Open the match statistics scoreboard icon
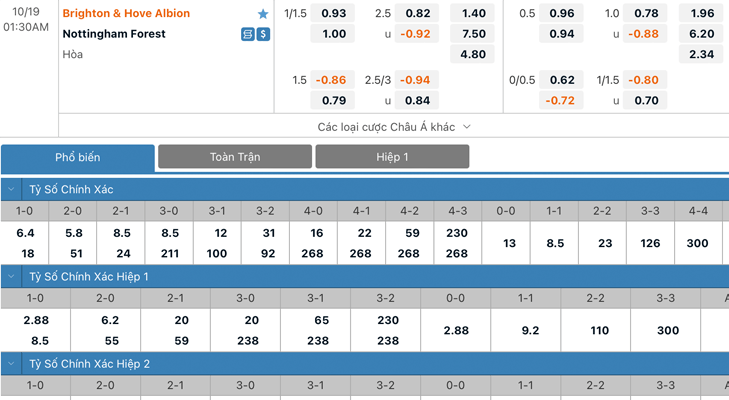The width and height of the screenshot is (729, 400). (x=248, y=34)
